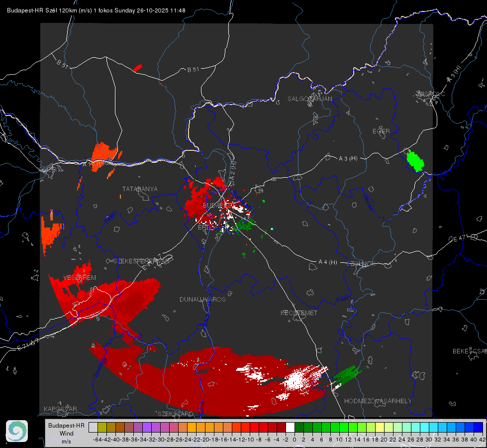Click the DUNAUJVAROS city label
This screenshot has height=448, width=487.
coord(202,299)
